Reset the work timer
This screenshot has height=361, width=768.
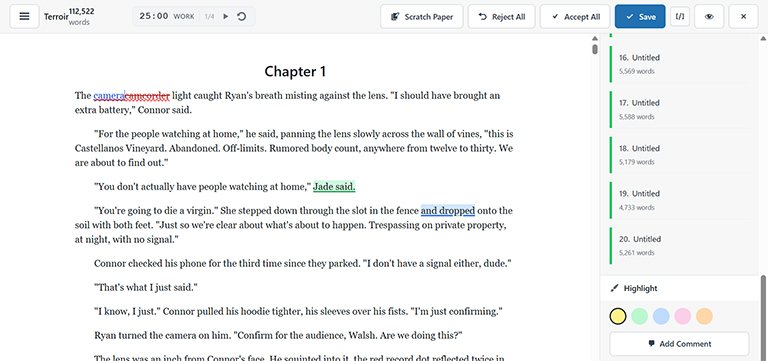pos(241,17)
